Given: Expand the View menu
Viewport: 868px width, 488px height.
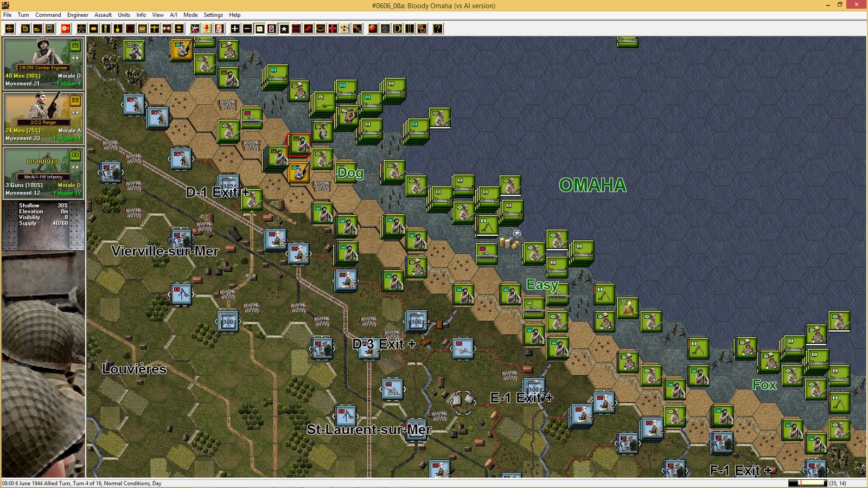Looking at the screenshot, I should pyautogui.click(x=158, y=15).
